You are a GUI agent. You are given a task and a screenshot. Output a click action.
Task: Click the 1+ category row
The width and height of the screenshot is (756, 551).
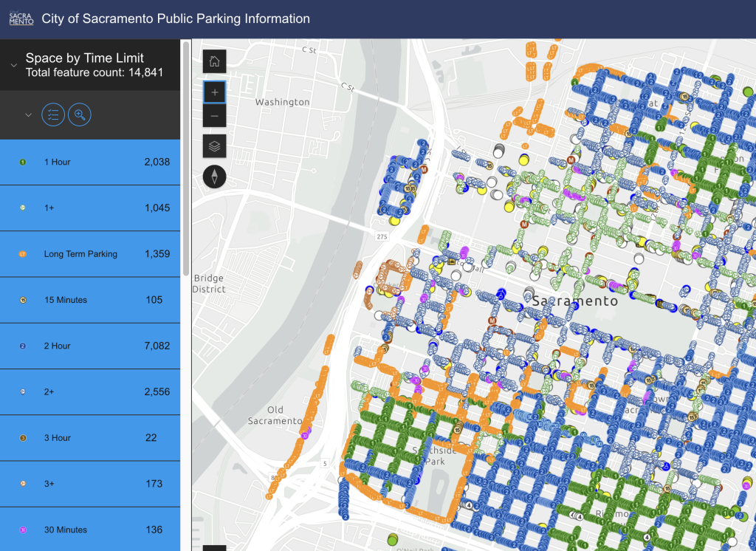[90, 208]
